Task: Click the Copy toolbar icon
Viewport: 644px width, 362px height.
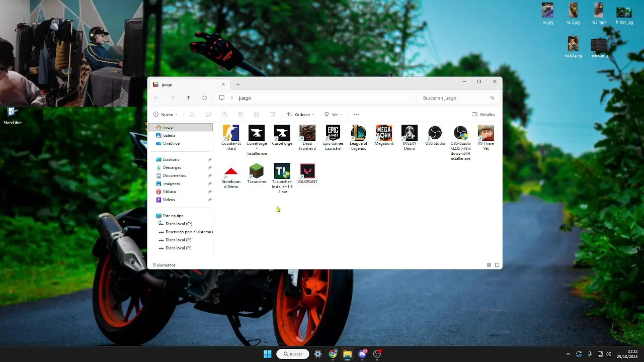Action: (208, 115)
